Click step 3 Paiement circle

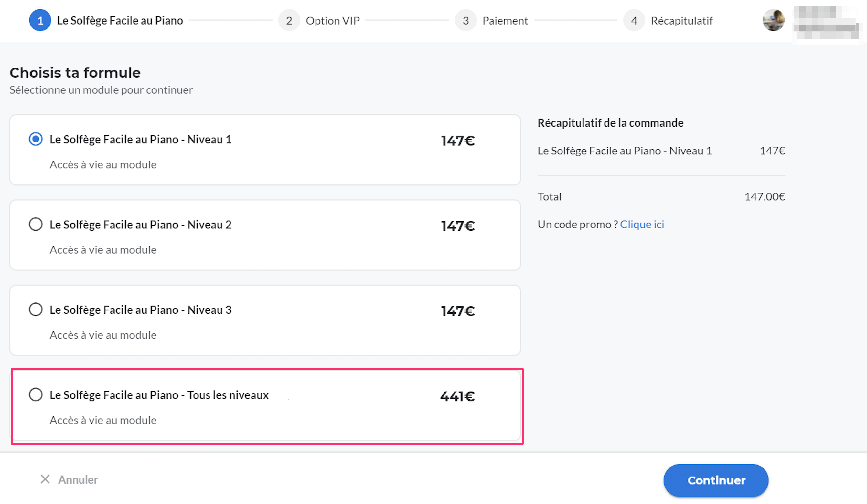point(465,21)
